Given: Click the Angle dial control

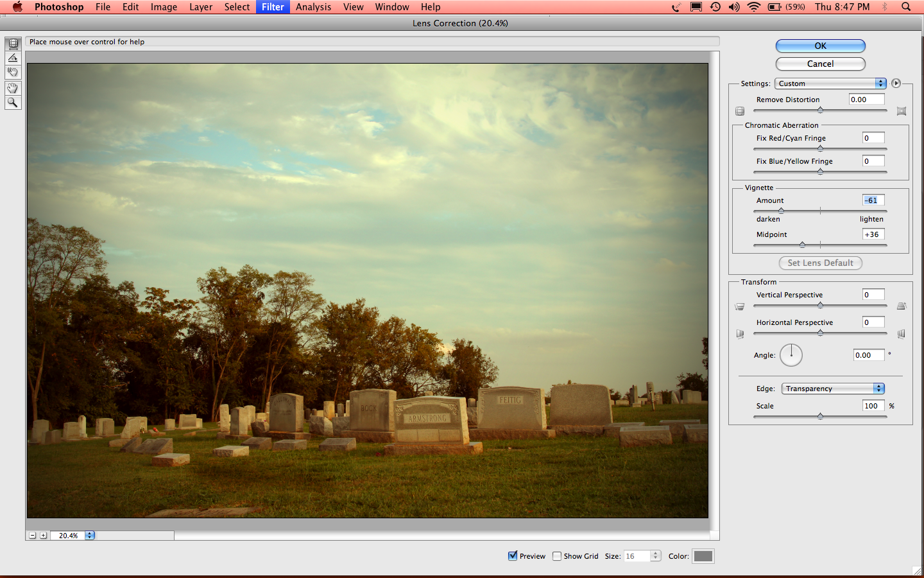Looking at the screenshot, I should coord(791,355).
